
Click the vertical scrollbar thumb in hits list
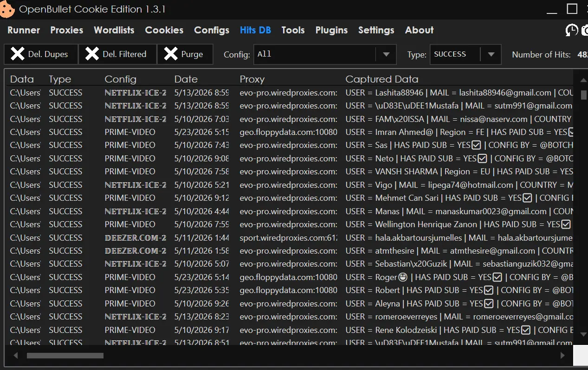pos(584,95)
